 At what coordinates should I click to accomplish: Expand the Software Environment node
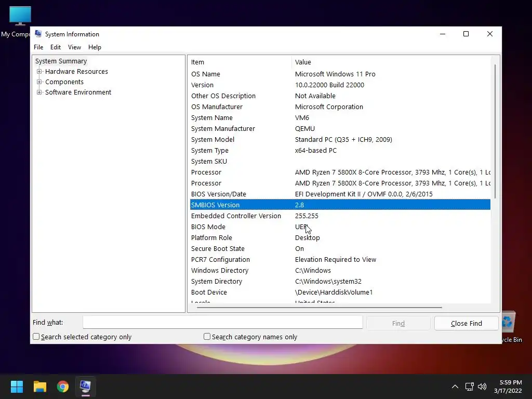coord(39,92)
